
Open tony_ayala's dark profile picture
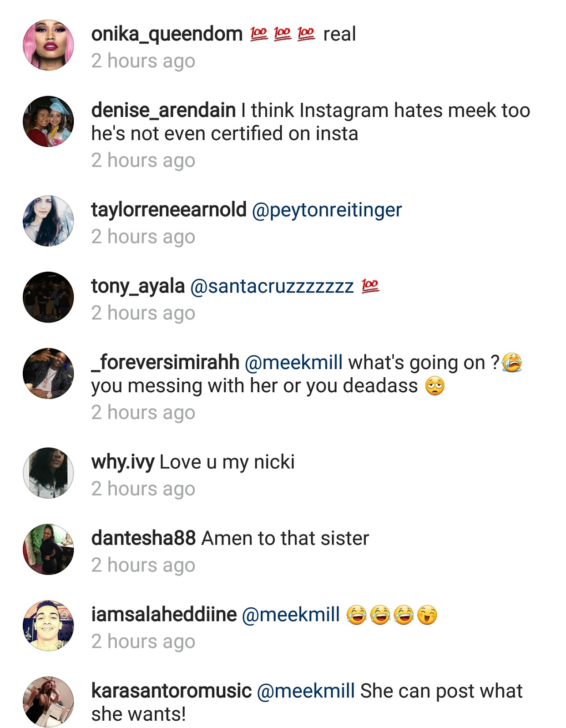click(x=48, y=298)
